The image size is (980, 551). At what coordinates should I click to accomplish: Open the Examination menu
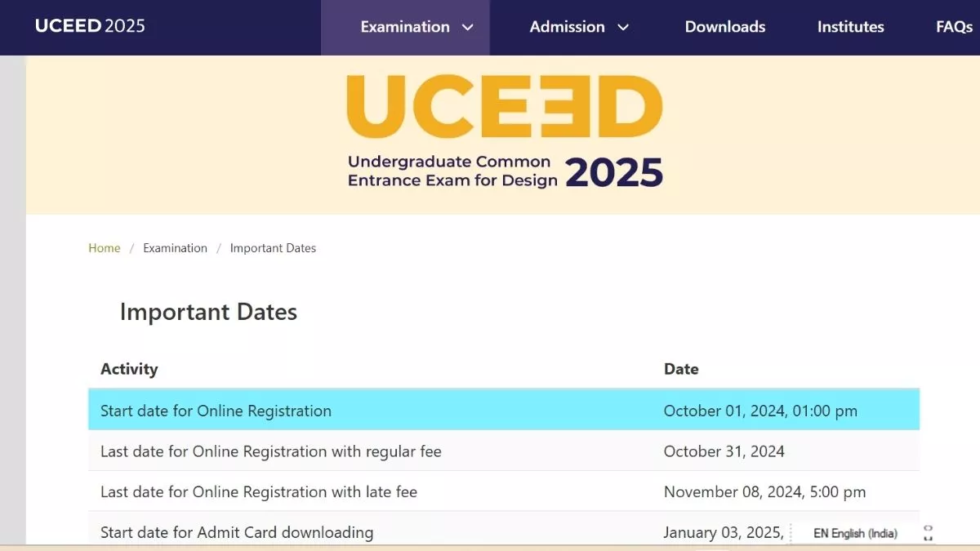(405, 27)
